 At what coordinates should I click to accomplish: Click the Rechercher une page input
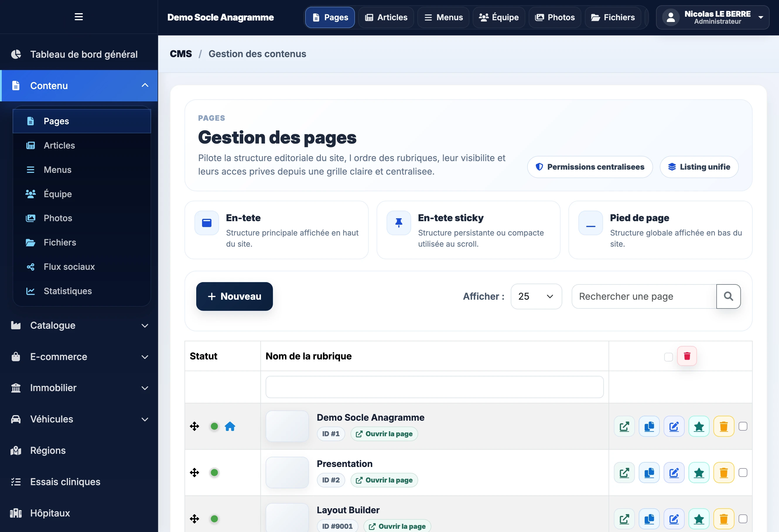(x=644, y=296)
